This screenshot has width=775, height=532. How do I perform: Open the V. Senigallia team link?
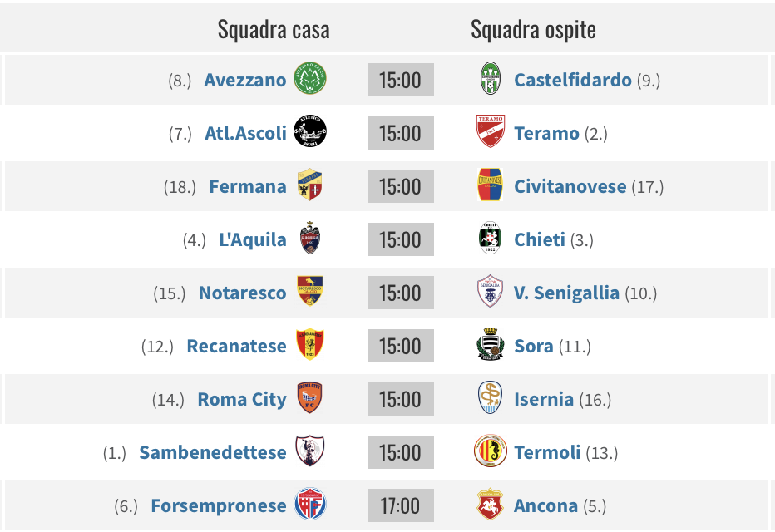pos(566,293)
